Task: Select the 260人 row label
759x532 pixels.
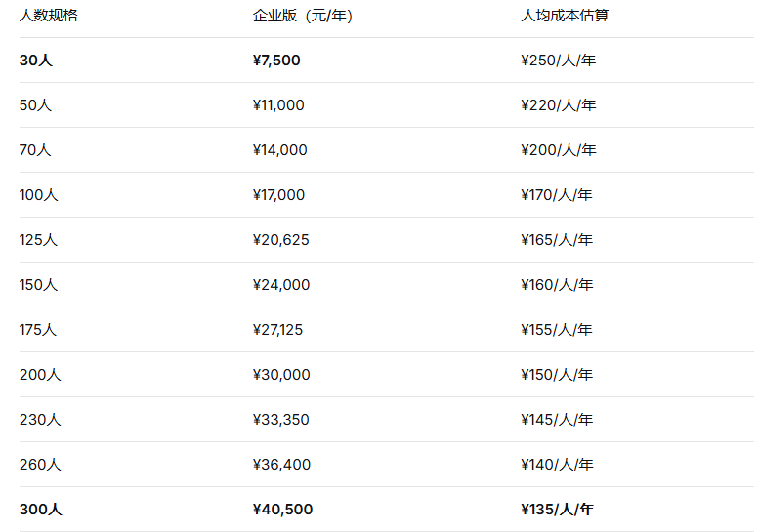Action: 40,465
